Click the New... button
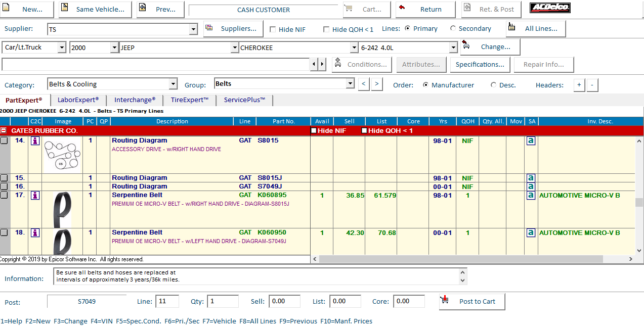Screen dimensions: 644x329 pyautogui.click(x=27, y=9)
